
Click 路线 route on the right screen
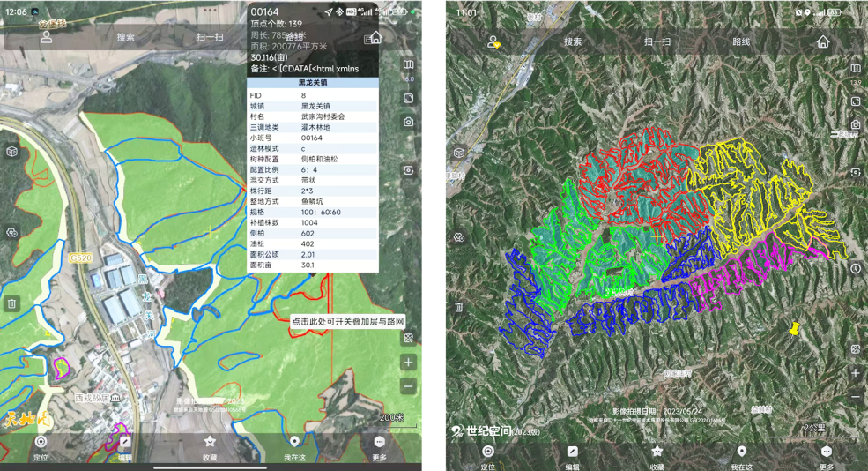click(741, 41)
